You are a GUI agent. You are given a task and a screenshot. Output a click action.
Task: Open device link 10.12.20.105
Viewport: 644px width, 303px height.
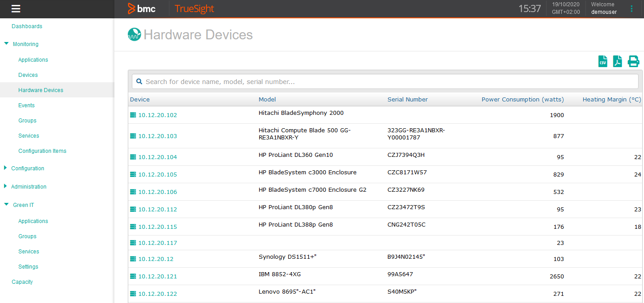[x=158, y=175]
